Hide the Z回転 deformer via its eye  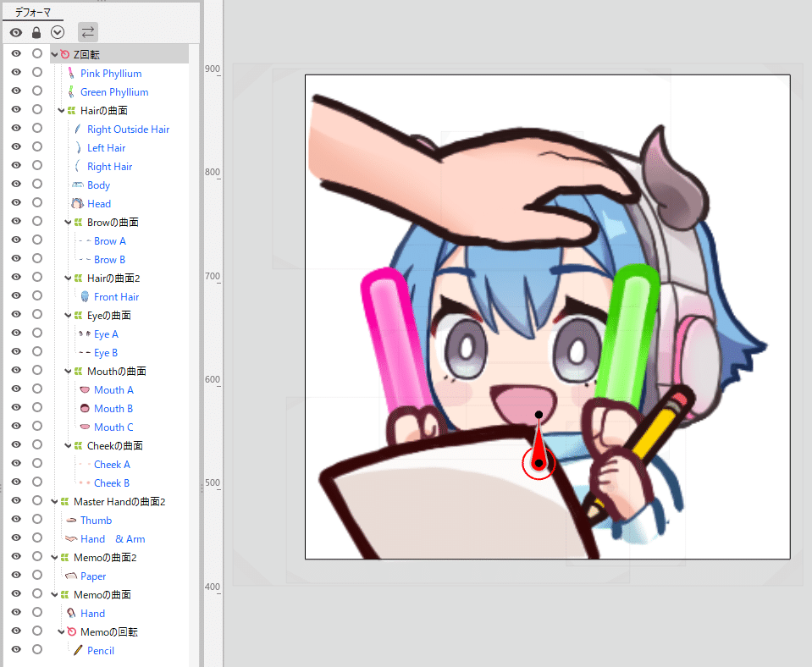click(16, 54)
